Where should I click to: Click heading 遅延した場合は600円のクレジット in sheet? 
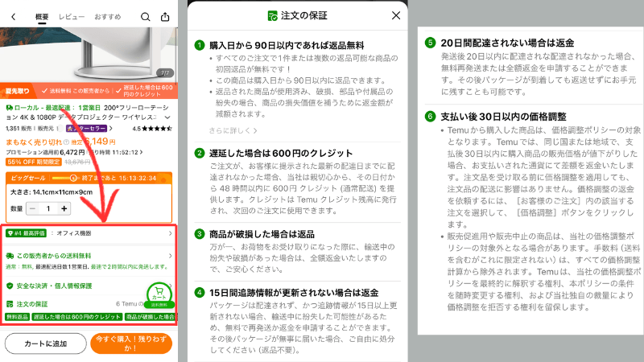click(x=281, y=153)
